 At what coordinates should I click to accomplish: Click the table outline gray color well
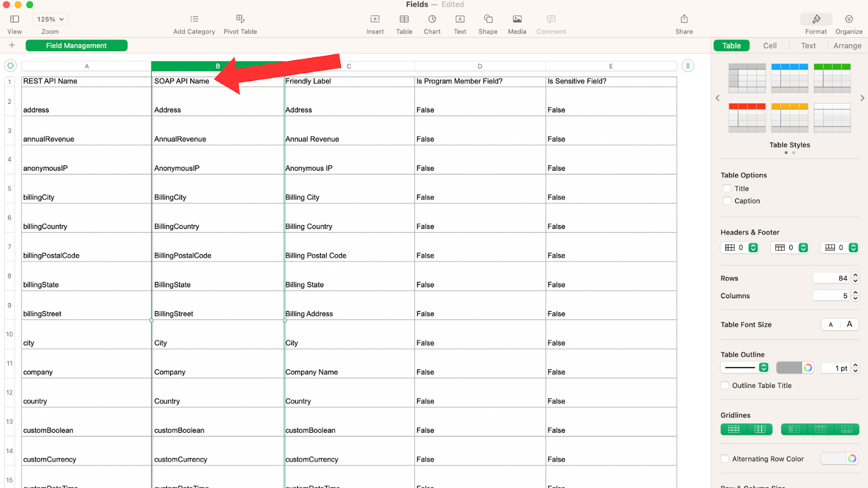tap(789, 368)
